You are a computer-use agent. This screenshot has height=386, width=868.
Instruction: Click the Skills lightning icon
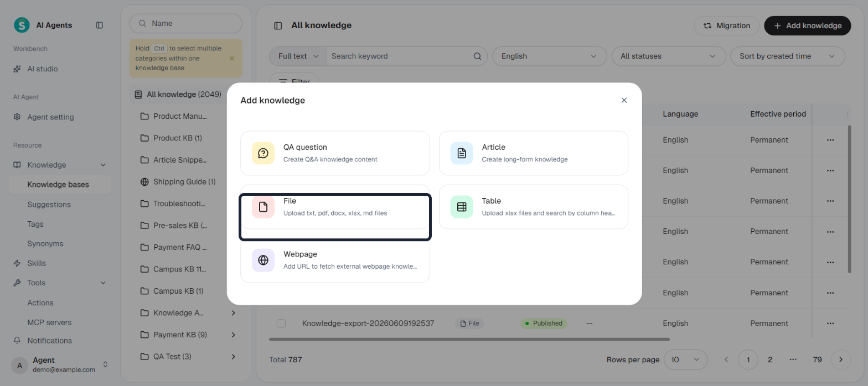coord(17,263)
